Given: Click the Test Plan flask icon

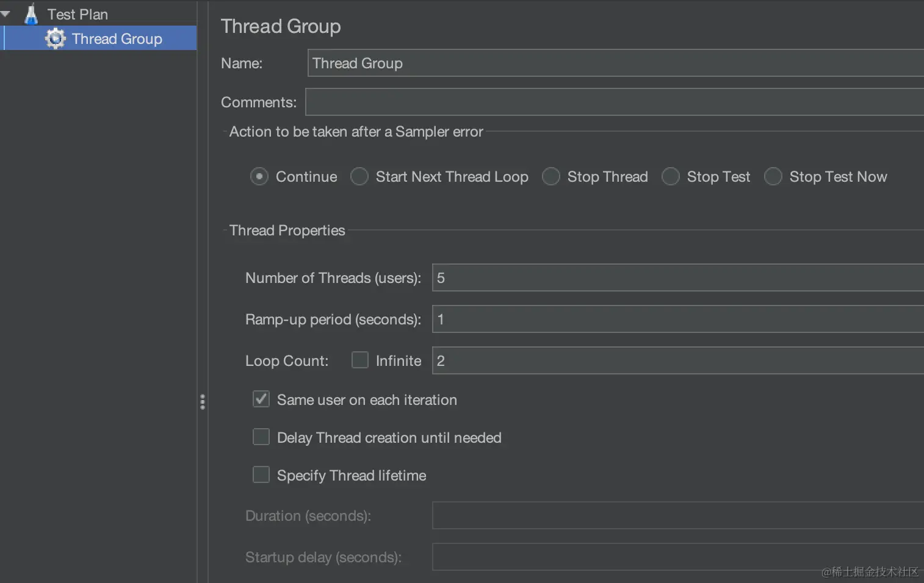Looking at the screenshot, I should 32,13.
